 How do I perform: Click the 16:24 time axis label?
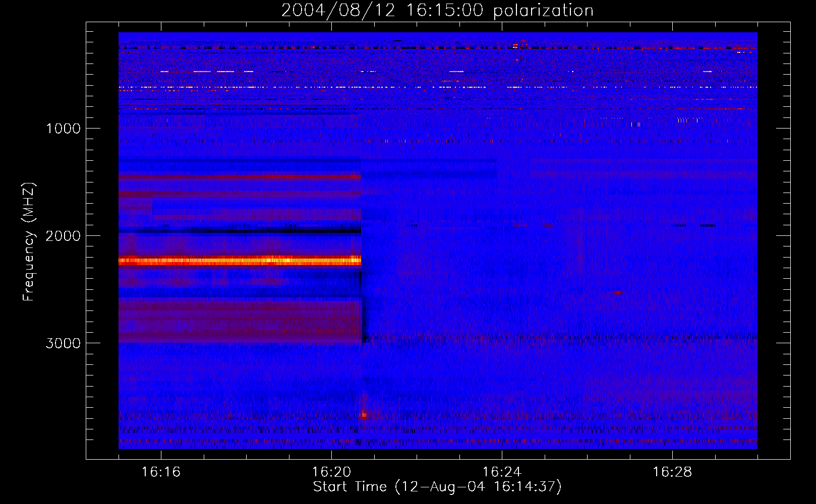[502, 472]
